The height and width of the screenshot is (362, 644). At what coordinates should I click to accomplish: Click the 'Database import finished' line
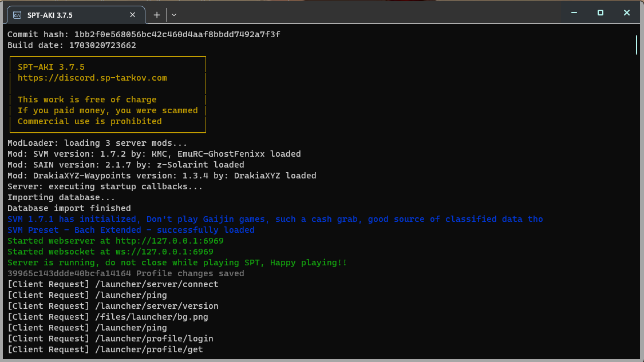[x=69, y=209]
